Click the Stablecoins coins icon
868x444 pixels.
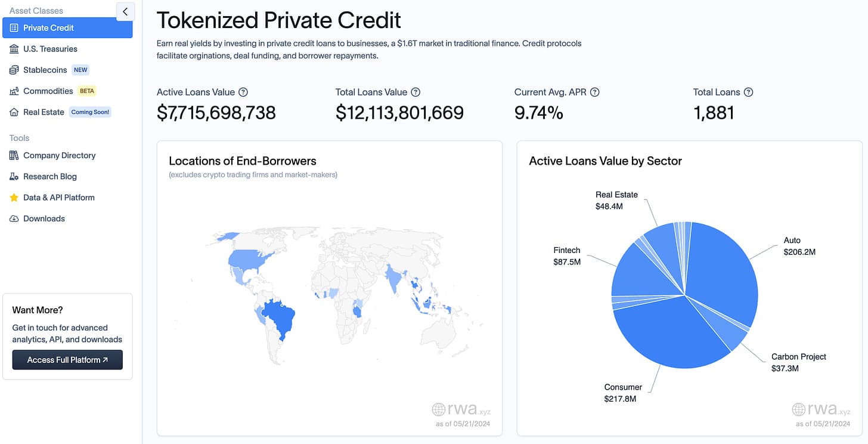pyautogui.click(x=14, y=70)
